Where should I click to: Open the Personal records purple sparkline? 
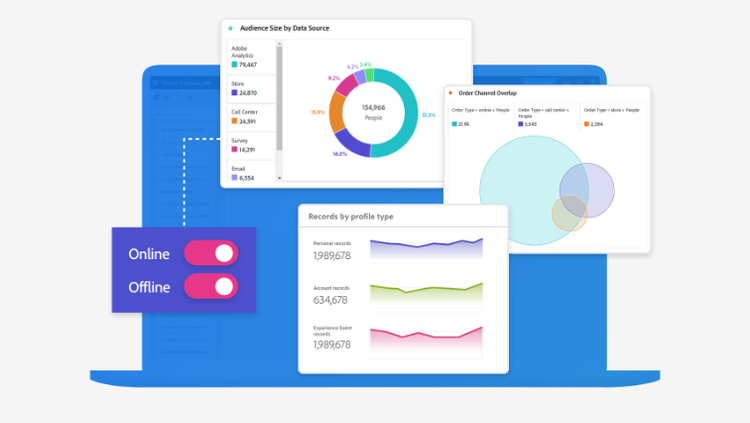coord(426,249)
